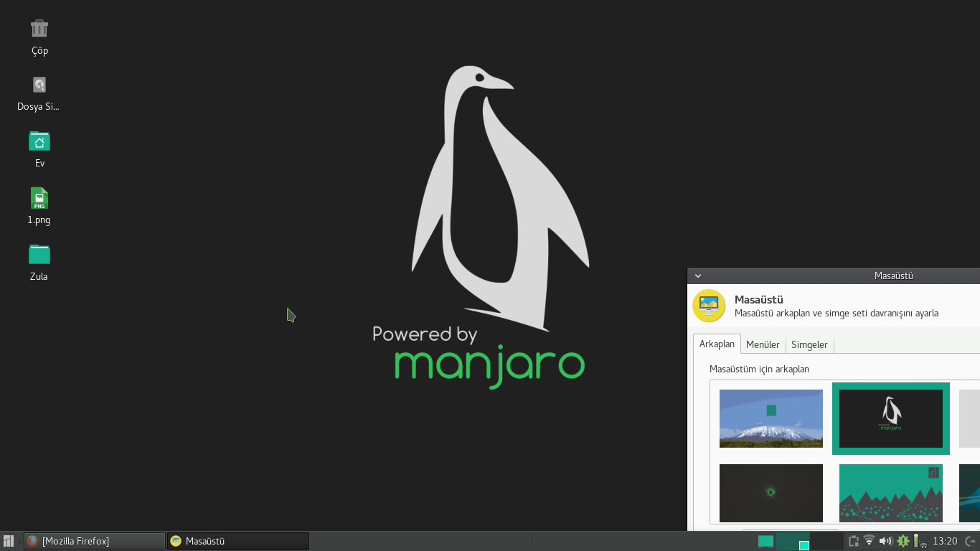Open the Ev home folder icon
This screenshot has width=980, height=551.
[39, 141]
